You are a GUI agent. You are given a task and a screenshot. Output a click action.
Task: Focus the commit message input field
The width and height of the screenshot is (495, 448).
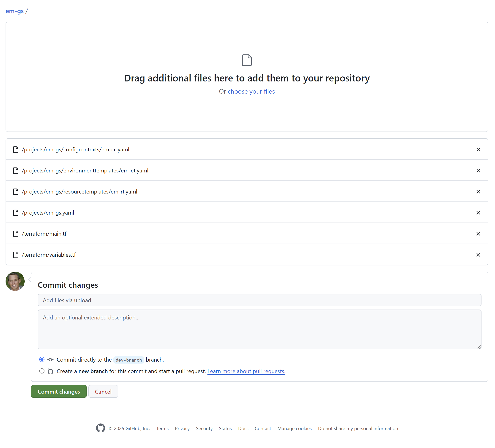[x=259, y=300]
